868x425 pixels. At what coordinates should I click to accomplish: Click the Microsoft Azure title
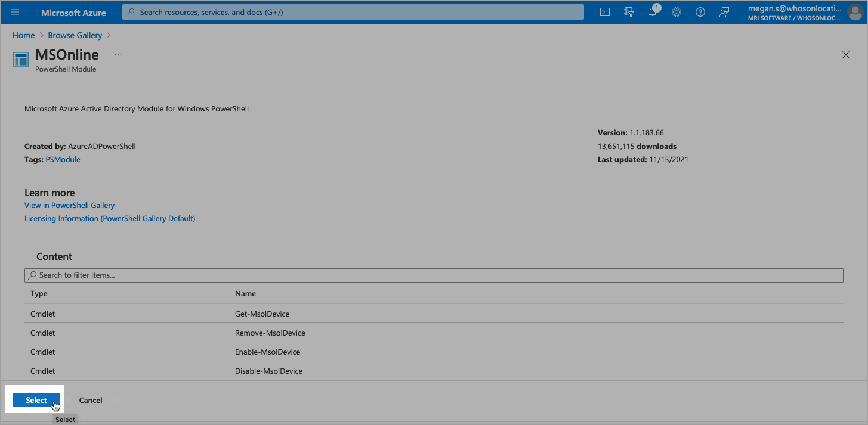(x=73, y=13)
